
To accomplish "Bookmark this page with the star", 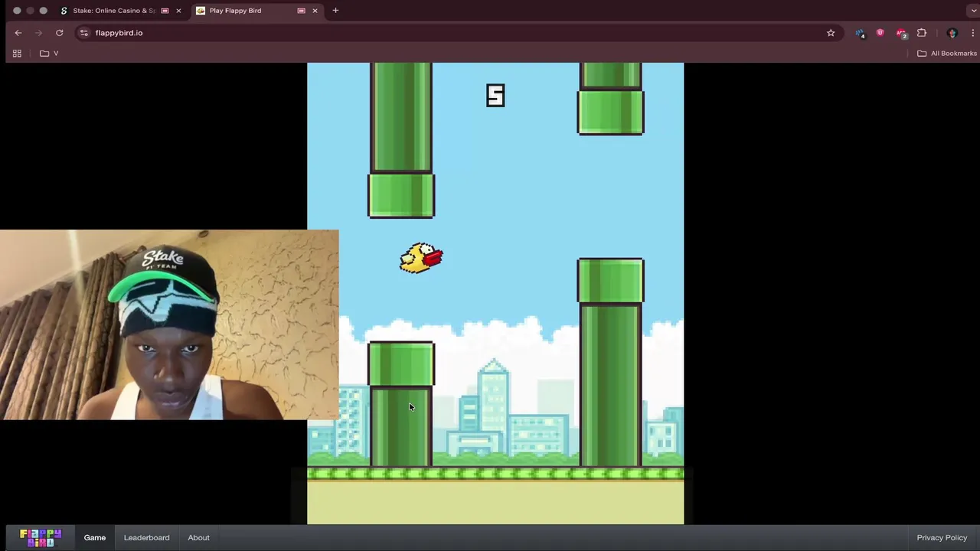I will click(x=831, y=33).
